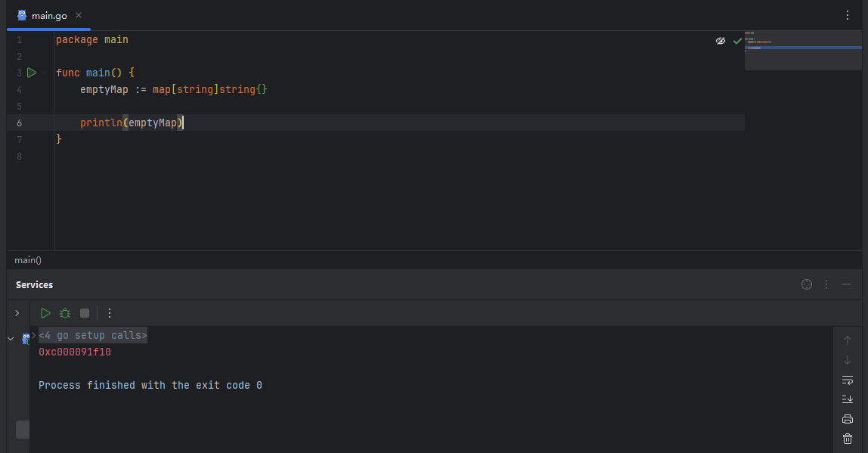The height and width of the screenshot is (453, 868).
Task: Close the main.go tab
Action: pos(79,16)
